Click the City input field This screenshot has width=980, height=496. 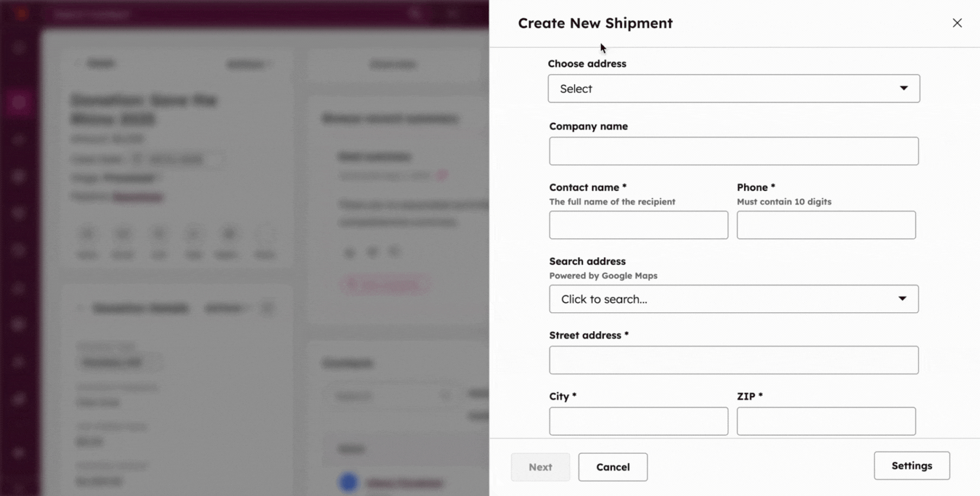638,421
